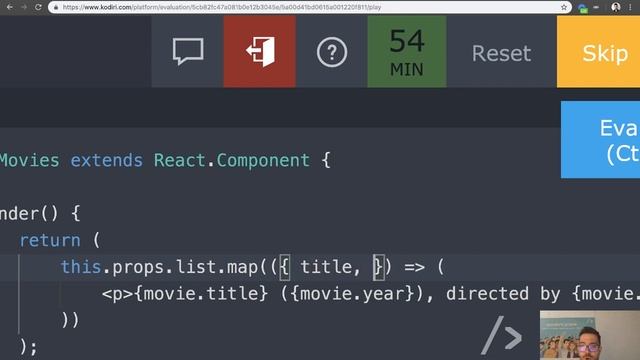
Task: Click 'title,' in the map parameters
Action: (330, 267)
